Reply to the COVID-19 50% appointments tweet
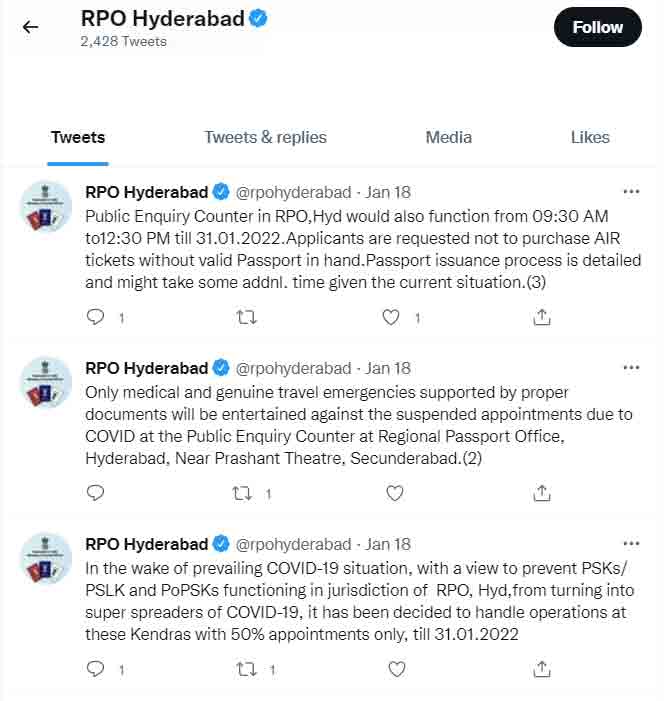This screenshot has width=669, height=701. point(95,669)
